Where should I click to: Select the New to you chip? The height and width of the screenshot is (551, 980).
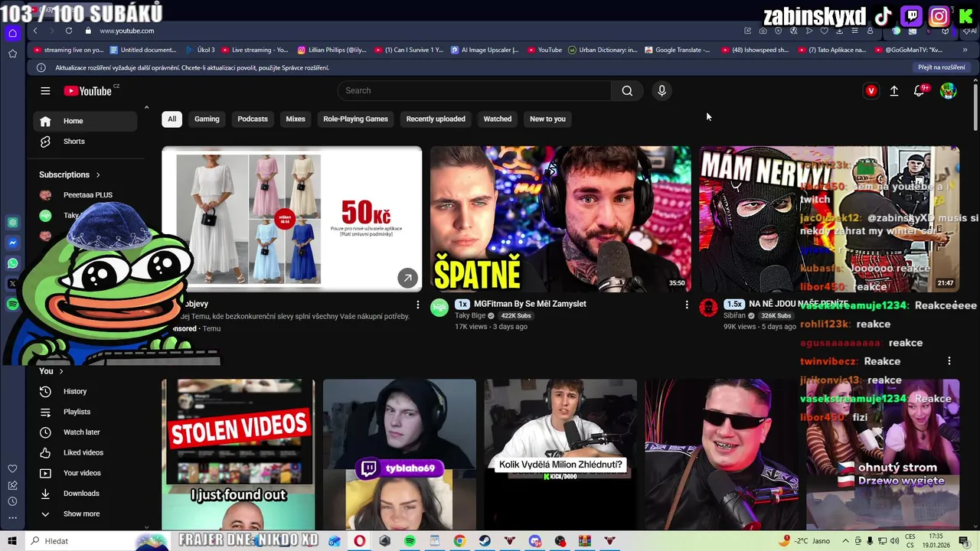pyautogui.click(x=547, y=119)
